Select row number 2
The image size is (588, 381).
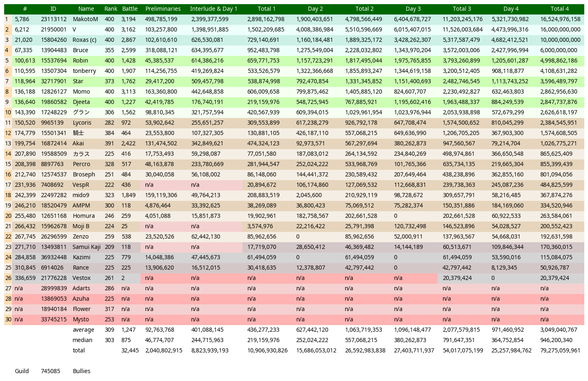[7, 29]
